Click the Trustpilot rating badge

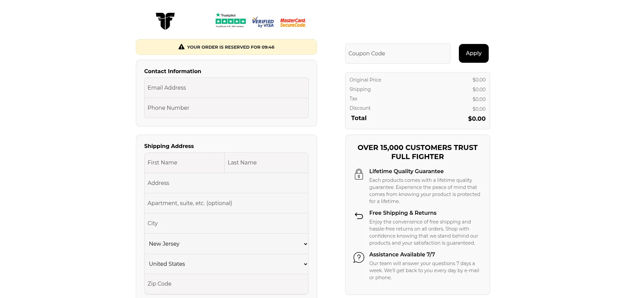pos(230,20)
